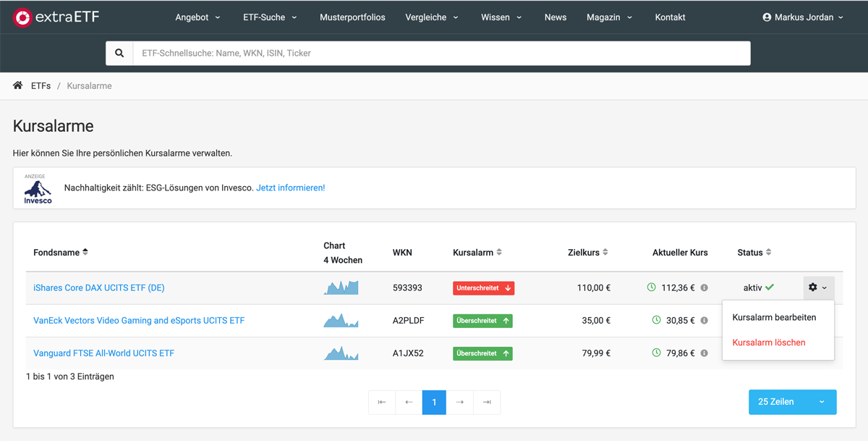
Task: Go to previous page of table
Action: coord(409,402)
